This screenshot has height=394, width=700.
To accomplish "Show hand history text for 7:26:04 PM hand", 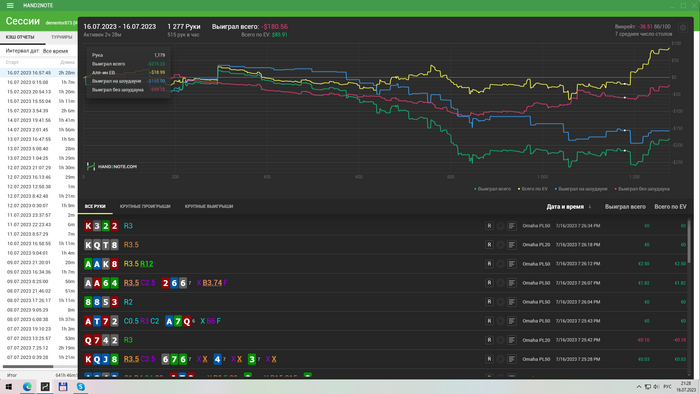I will pyautogui.click(x=512, y=302).
